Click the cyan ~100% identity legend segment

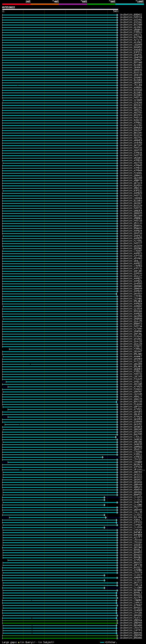click(130, 4)
